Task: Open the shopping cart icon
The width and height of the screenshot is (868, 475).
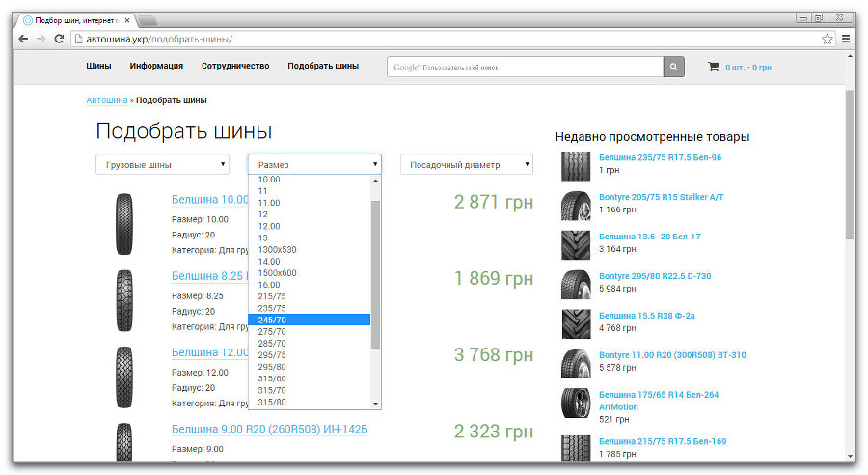Action: [713, 67]
